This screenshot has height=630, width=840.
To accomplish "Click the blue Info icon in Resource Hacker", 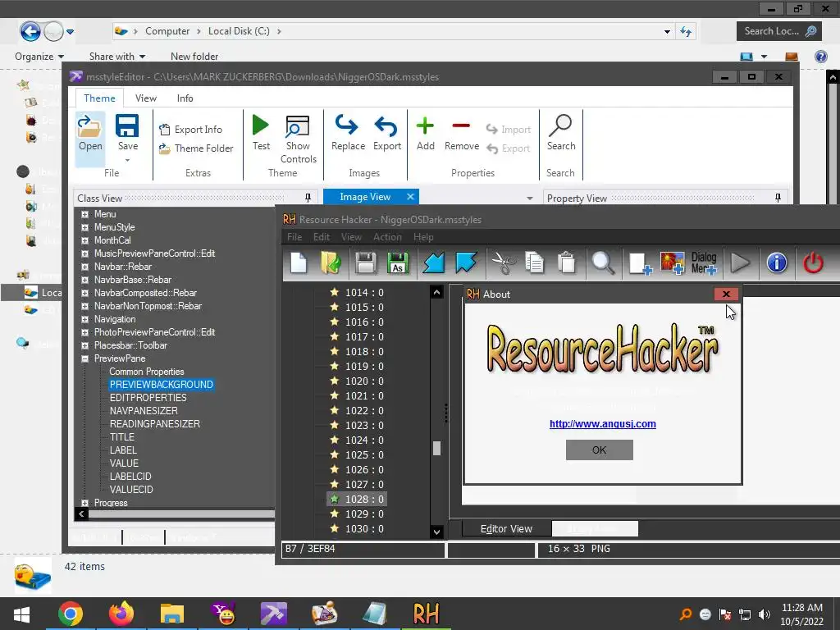I will 777,263.
